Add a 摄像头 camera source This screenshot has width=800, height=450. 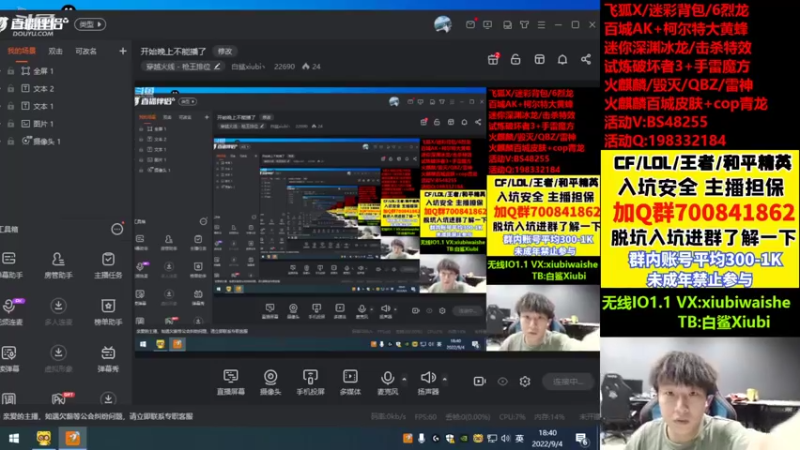click(x=270, y=382)
